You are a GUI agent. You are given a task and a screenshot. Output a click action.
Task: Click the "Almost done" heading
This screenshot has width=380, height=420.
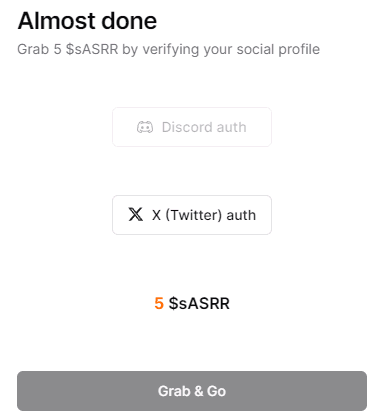(87, 21)
